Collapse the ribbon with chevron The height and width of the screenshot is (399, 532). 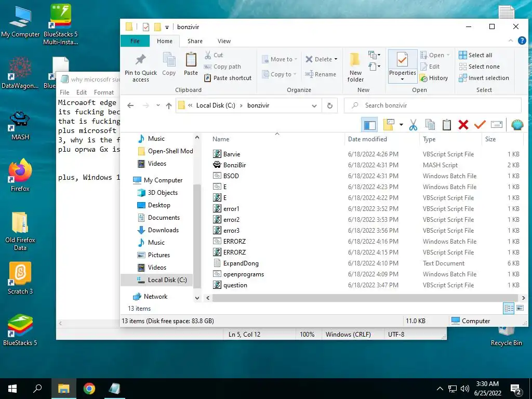click(511, 41)
